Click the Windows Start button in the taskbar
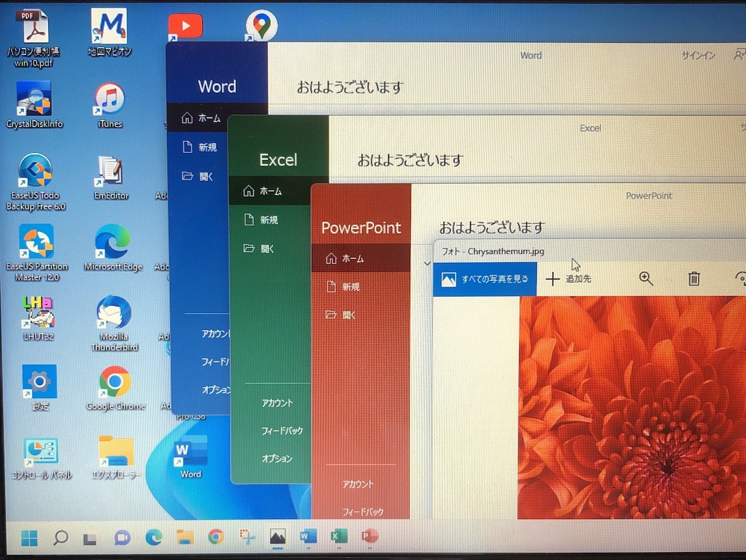 (29, 538)
